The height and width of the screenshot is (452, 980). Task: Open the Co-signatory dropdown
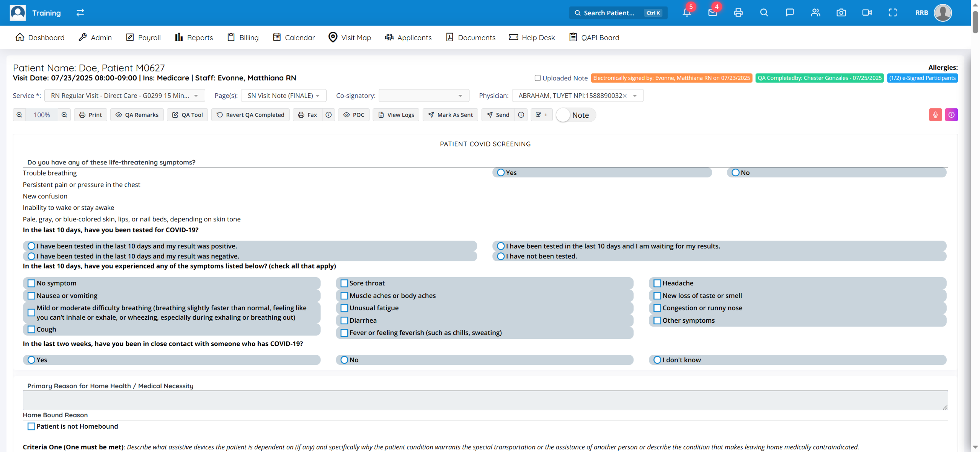(x=423, y=96)
